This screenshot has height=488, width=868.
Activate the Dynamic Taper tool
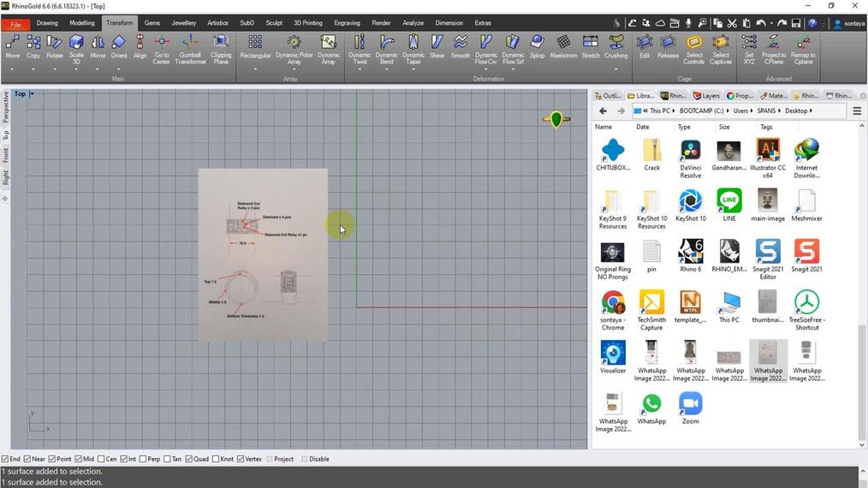tap(413, 50)
